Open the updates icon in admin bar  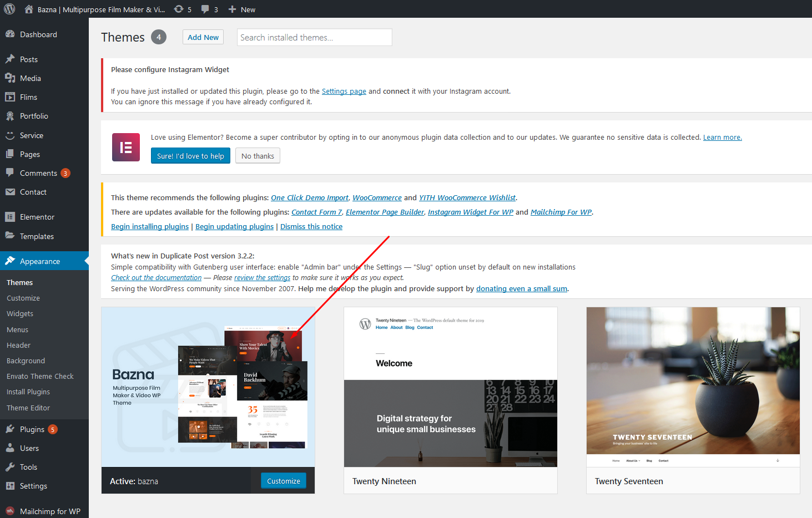[x=179, y=9]
